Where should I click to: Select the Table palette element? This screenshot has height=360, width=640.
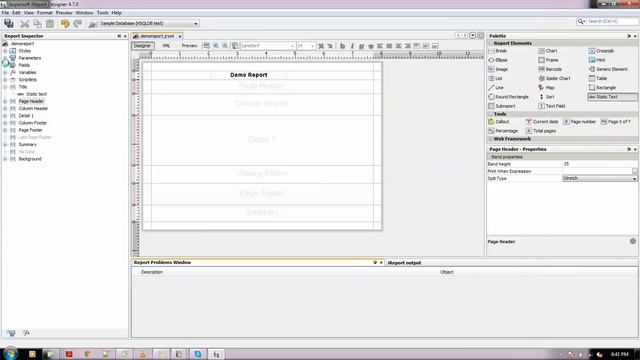pos(598,78)
